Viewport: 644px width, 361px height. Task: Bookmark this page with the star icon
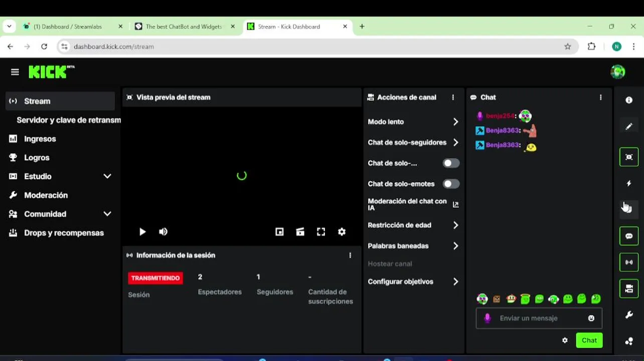coord(567,47)
